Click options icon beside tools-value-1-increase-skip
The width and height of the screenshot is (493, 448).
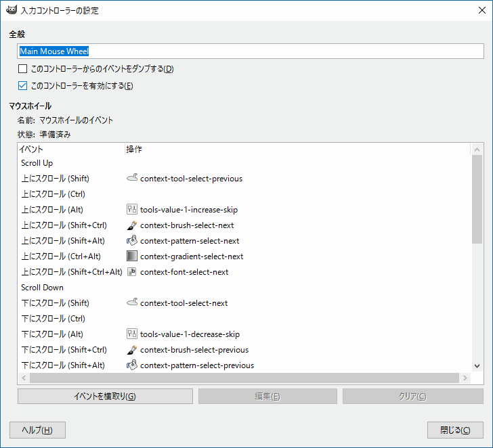[132, 209]
